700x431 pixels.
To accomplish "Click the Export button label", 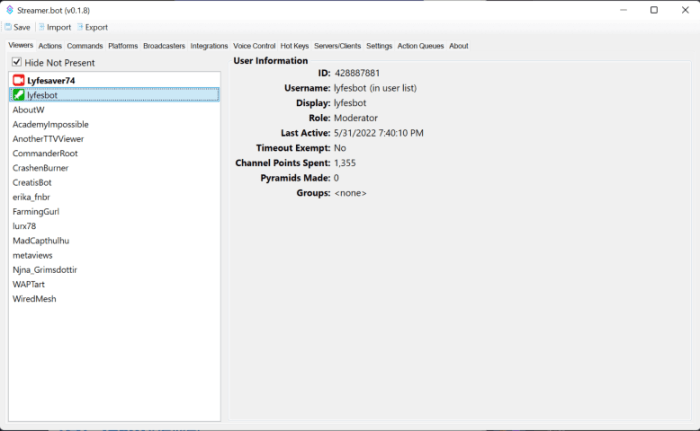I will [x=96, y=28].
